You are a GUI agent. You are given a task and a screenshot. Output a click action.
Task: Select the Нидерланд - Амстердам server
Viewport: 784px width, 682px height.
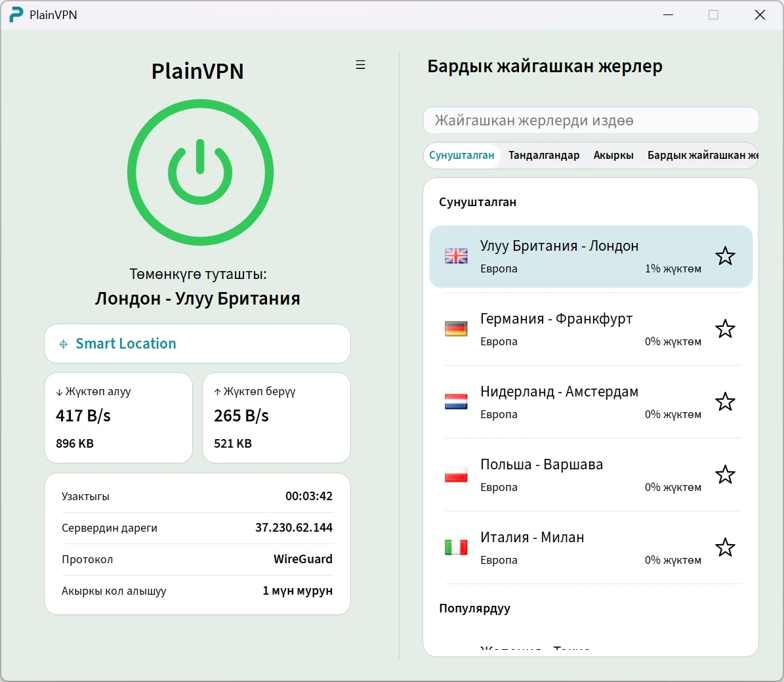591,402
